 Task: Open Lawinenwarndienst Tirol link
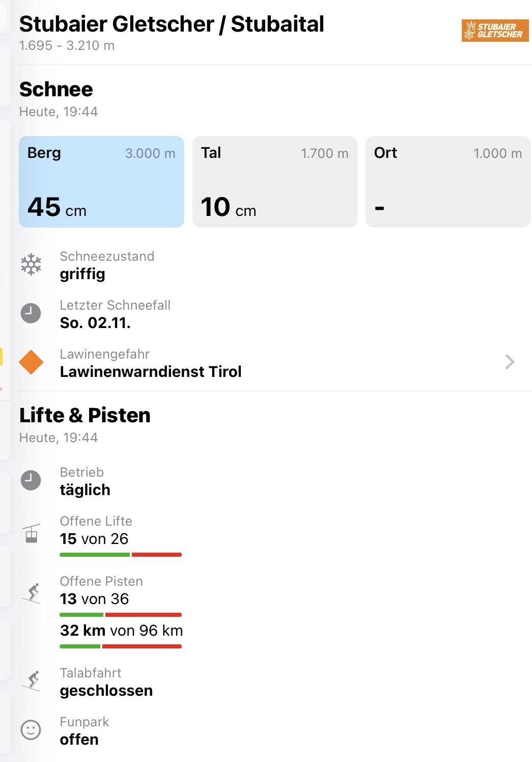(x=151, y=372)
